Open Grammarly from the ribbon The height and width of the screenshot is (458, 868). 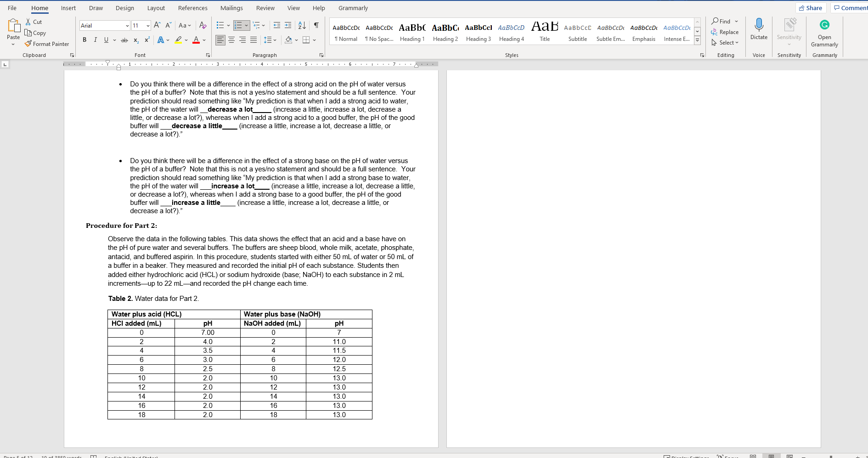824,32
